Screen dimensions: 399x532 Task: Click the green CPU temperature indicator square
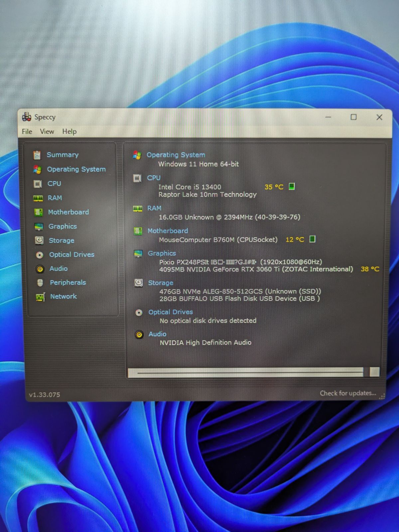pyautogui.click(x=292, y=186)
